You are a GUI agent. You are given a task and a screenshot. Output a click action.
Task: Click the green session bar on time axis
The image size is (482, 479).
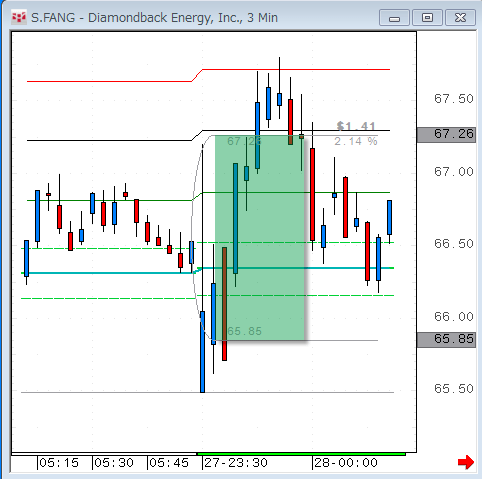pos(301,454)
